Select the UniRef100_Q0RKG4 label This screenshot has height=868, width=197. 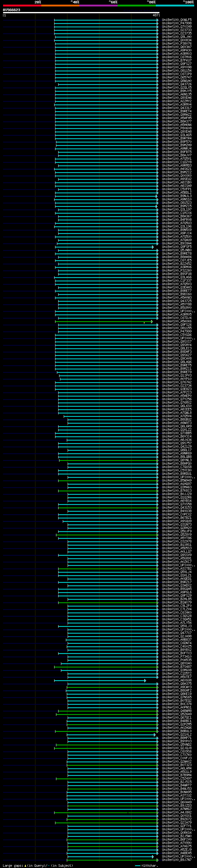[x=177, y=833]
